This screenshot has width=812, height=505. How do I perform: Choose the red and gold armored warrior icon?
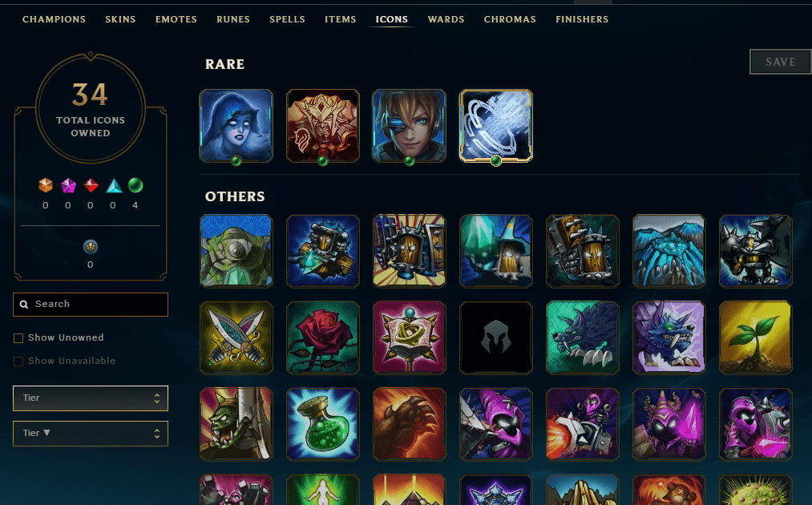click(x=322, y=126)
